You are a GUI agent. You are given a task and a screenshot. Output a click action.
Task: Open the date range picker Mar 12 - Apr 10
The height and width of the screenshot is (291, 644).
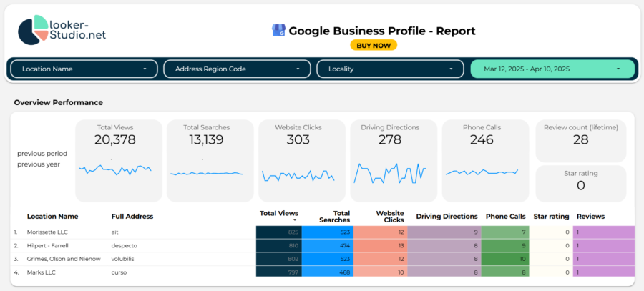[x=552, y=69]
